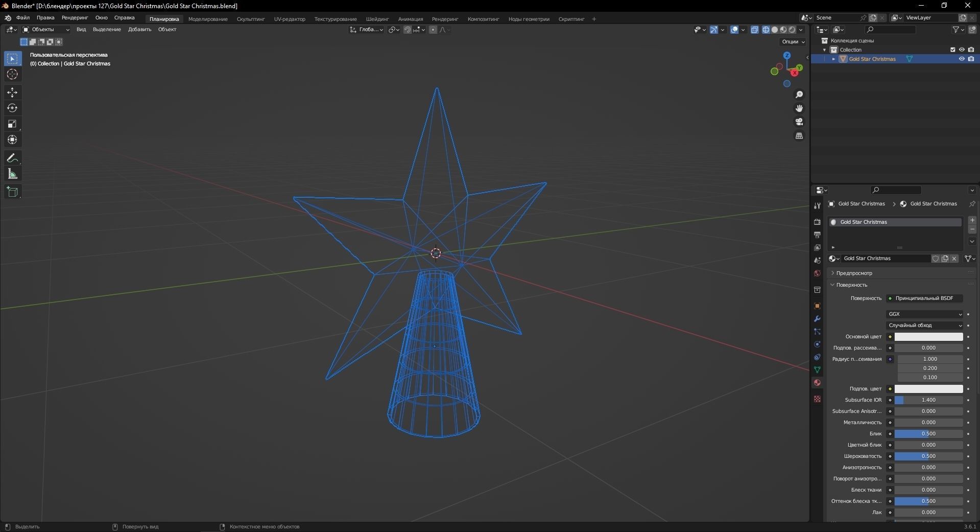Switch viewport to wireframe shading
This screenshot has width=980, height=532.
coord(766,30)
